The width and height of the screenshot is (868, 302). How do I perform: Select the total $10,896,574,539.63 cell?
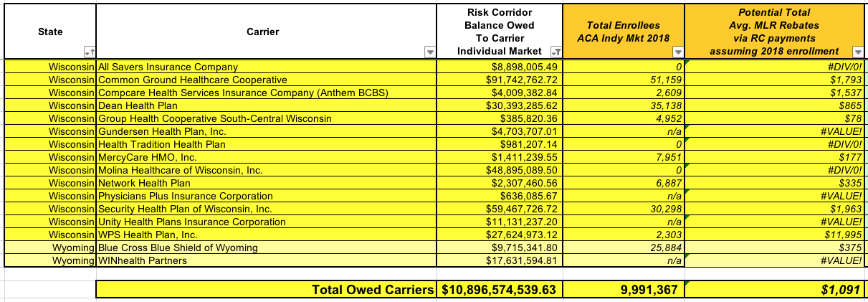(500, 290)
